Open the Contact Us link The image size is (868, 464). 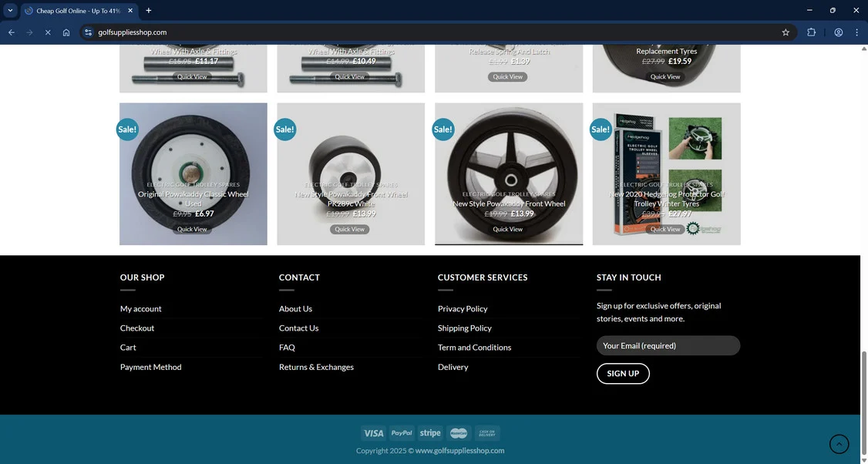click(x=299, y=328)
